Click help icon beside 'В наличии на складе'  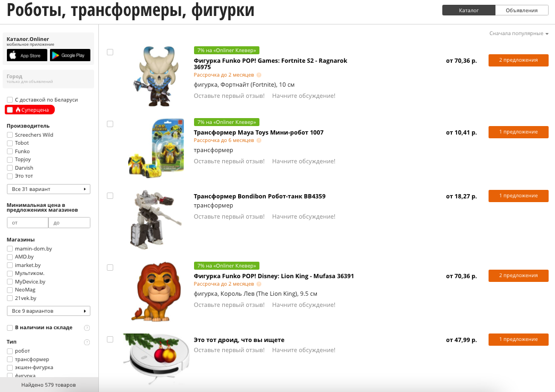pos(87,328)
